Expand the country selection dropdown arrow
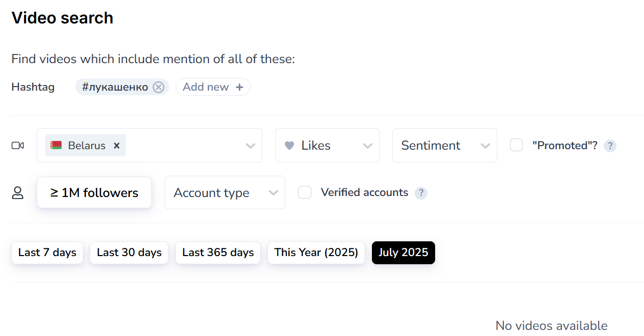 [250, 146]
